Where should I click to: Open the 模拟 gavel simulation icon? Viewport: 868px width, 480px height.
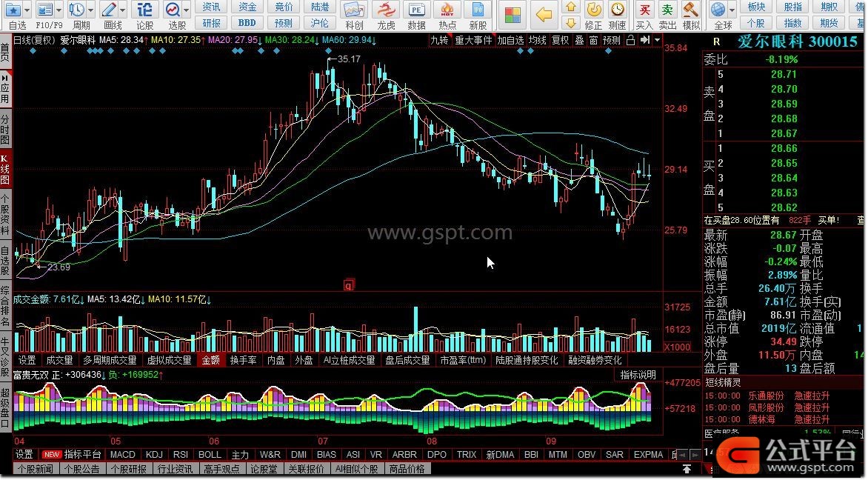[691, 10]
